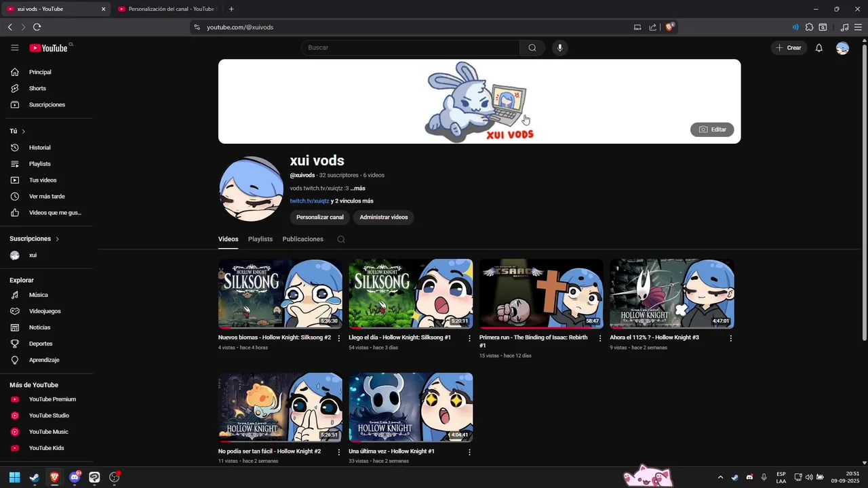Click Editar on the channel banner
Screen dimensions: 868x488
coord(712,129)
